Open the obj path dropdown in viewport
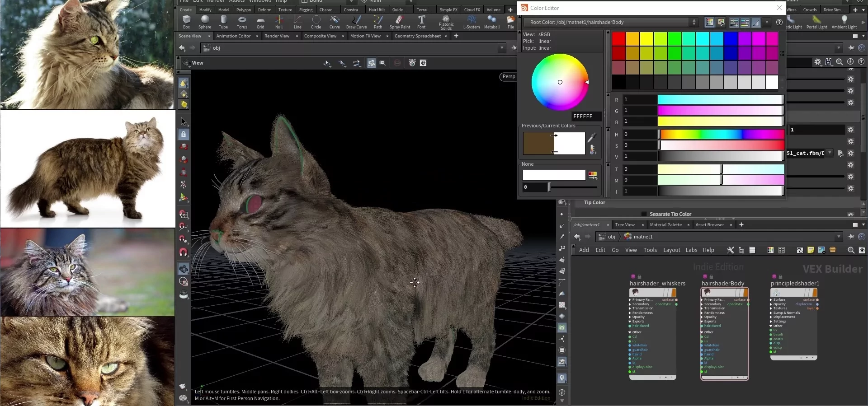868x406 pixels. (502, 48)
